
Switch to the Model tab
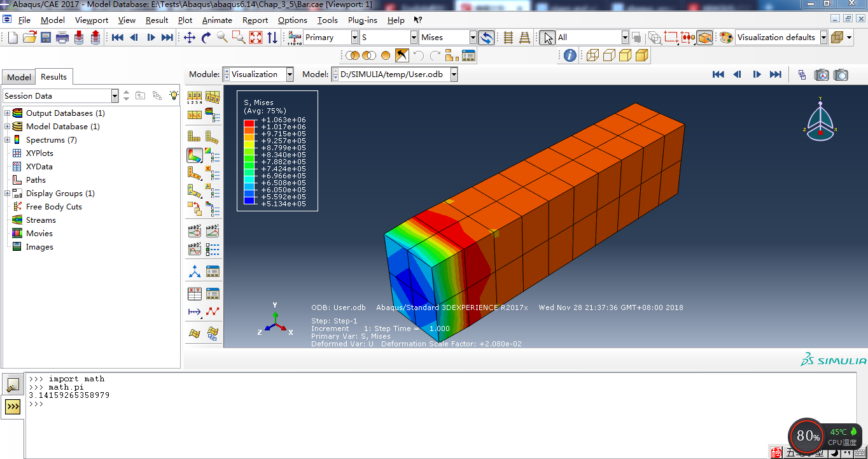(x=18, y=76)
